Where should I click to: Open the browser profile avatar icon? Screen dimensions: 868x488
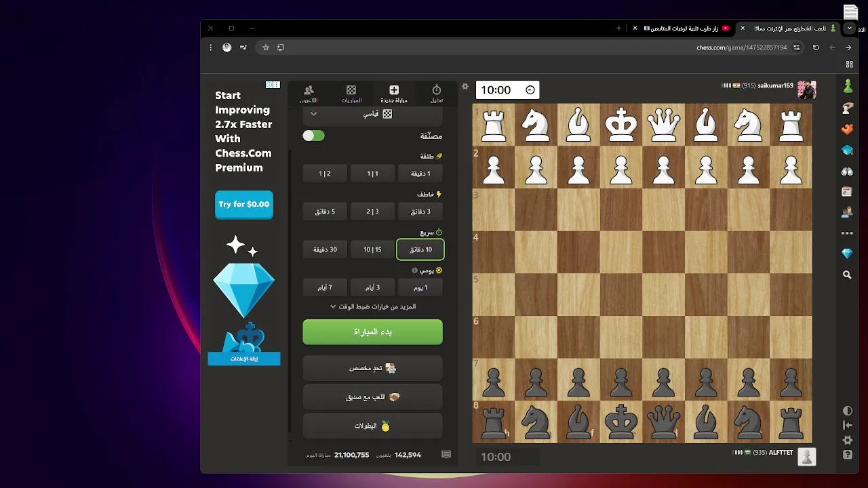[226, 47]
